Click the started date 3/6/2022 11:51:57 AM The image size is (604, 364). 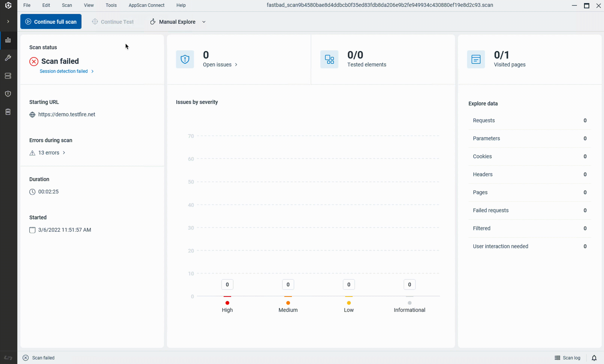point(65,230)
